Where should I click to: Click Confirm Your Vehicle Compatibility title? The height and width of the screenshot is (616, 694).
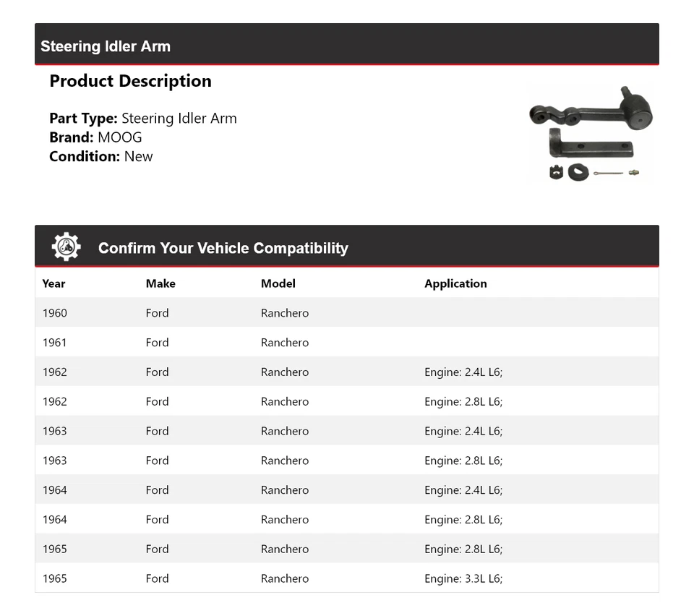tap(223, 248)
